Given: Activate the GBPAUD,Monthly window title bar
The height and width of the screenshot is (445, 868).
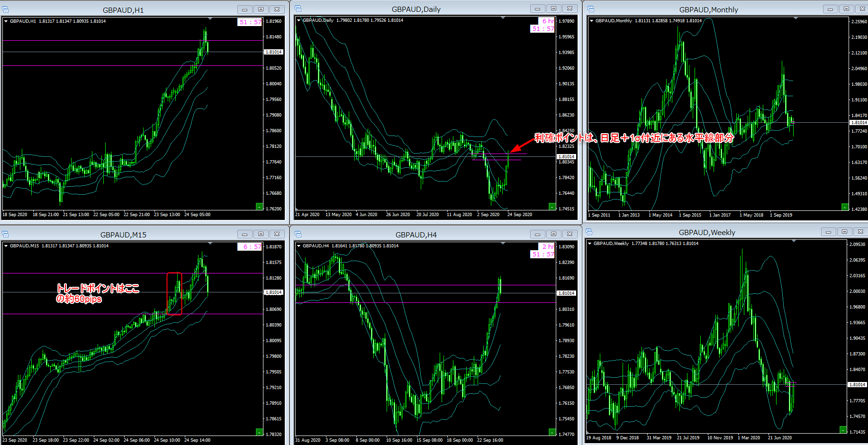Looking at the screenshot, I should [708, 9].
